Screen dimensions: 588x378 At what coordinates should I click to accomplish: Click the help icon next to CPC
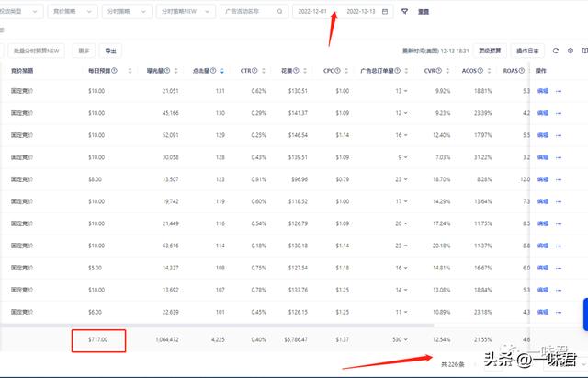(x=337, y=71)
